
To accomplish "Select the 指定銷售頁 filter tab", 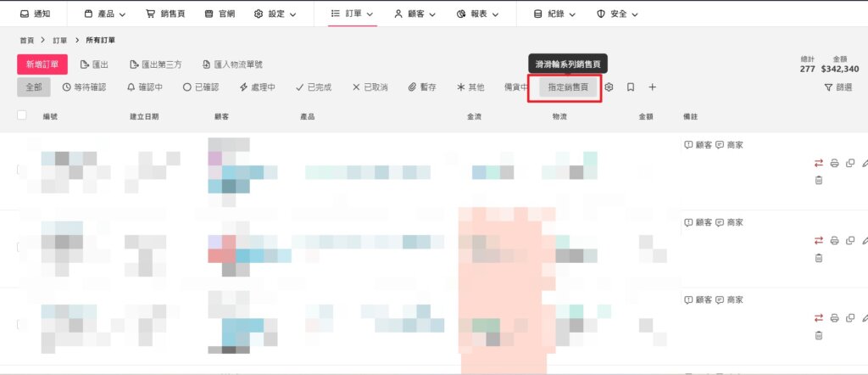I will coord(569,87).
